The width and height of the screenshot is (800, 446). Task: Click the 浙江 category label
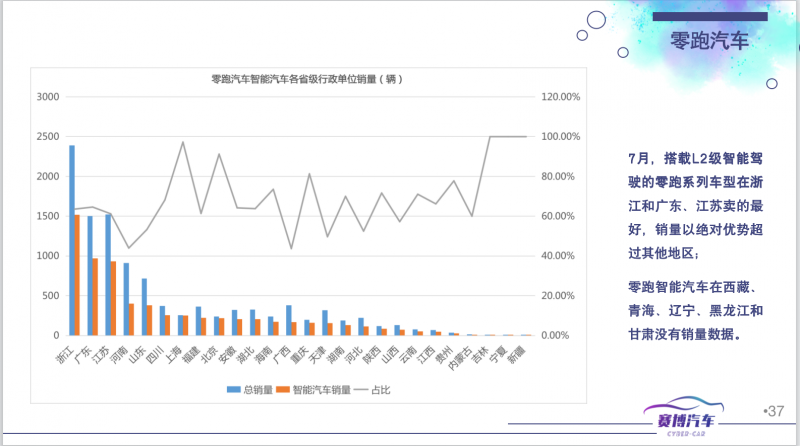pos(65,354)
